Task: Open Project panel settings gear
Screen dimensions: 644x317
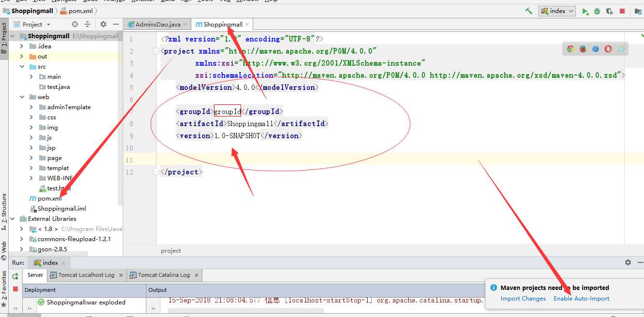Action: click(103, 24)
